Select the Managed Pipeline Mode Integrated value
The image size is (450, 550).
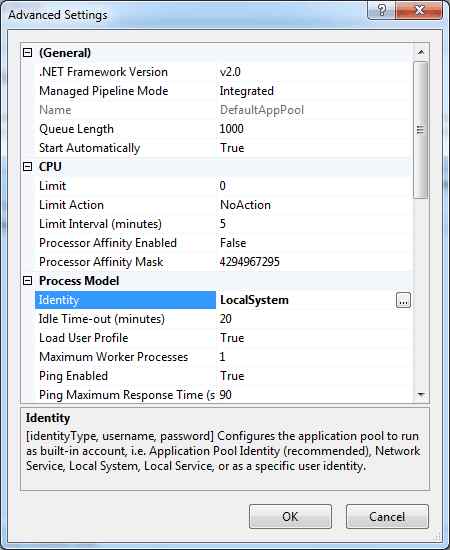(247, 91)
